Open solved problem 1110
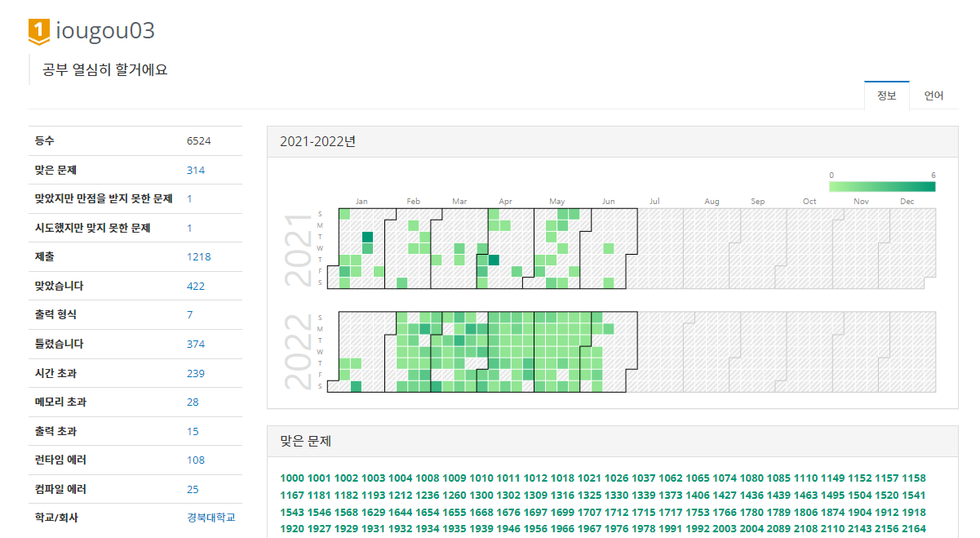The image size is (980, 538). (806, 478)
